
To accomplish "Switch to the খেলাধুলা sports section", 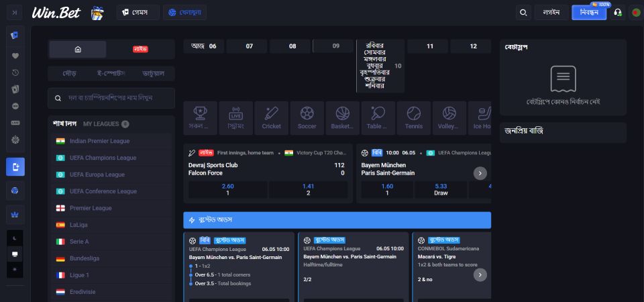I will tap(184, 12).
